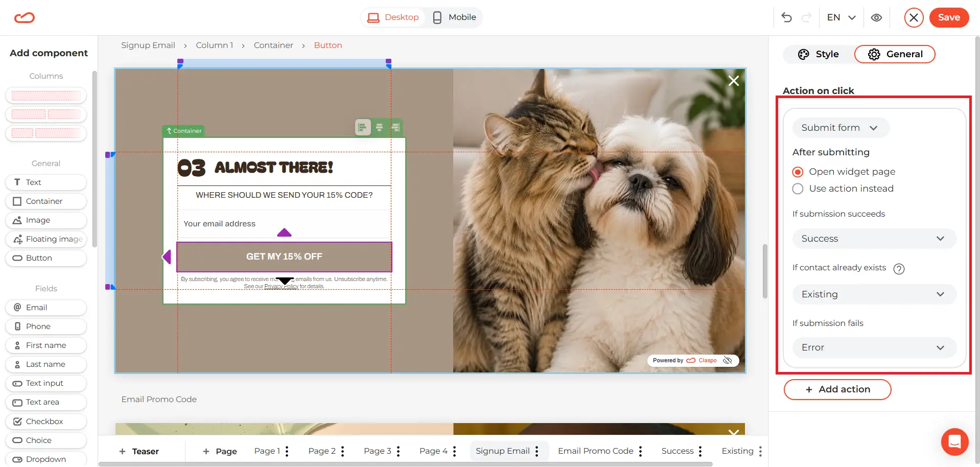Select the Open widget page radio option

(x=798, y=172)
